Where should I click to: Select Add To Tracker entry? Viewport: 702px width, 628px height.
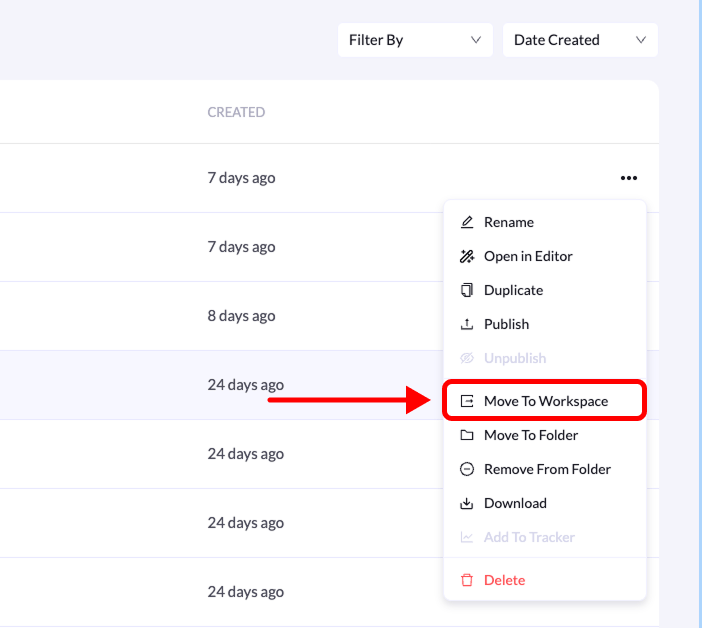(545, 537)
